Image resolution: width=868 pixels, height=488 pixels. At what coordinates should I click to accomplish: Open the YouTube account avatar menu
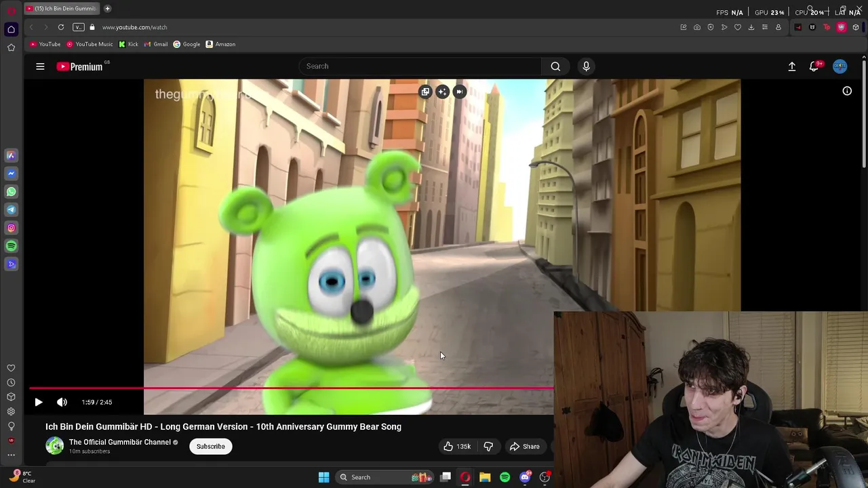tap(840, 66)
